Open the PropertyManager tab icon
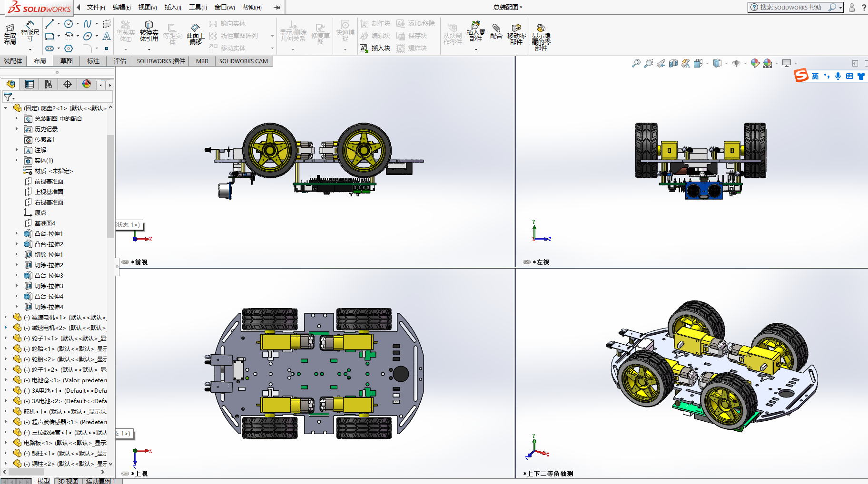 coord(30,84)
